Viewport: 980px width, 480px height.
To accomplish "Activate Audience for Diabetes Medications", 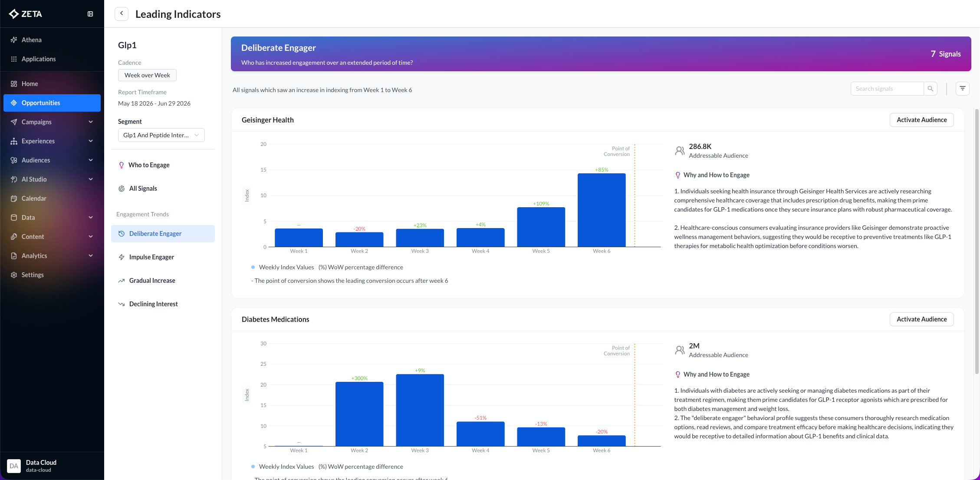I will click(x=922, y=319).
